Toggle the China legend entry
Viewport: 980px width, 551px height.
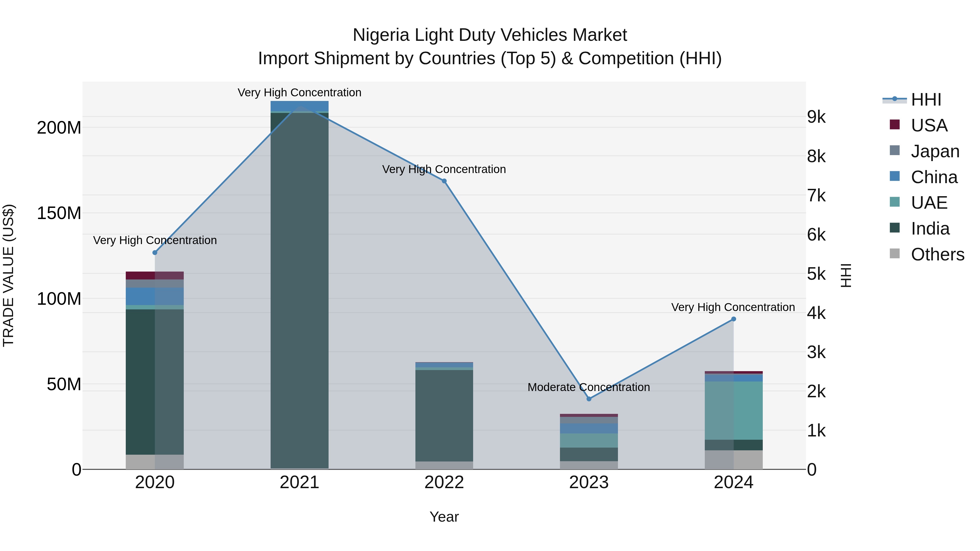pyautogui.click(x=923, y=177)
